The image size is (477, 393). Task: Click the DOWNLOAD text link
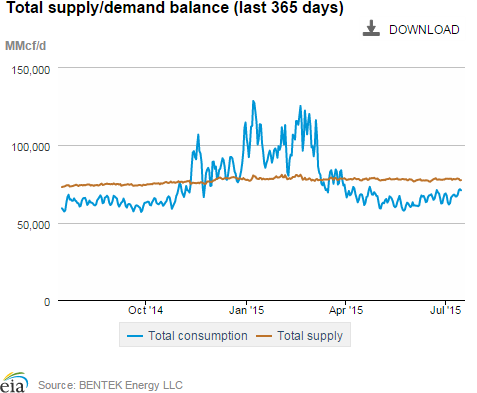(424, 30)
